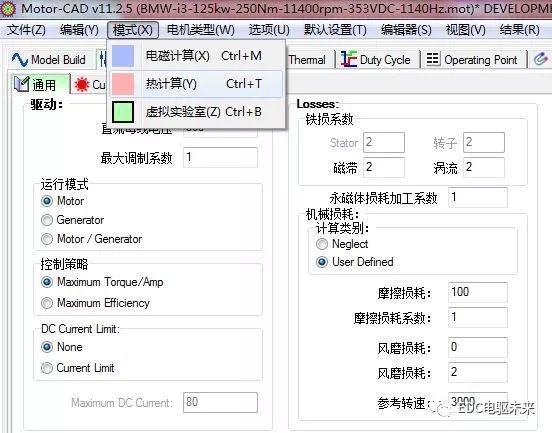Screen dimensions: 552x433
Task: Open the 视图(V) menu
Action: pos(465,30)
